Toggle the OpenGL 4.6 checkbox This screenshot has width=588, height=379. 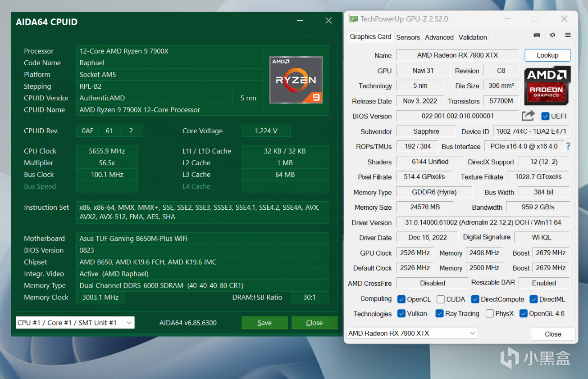[x=523, y=314]
